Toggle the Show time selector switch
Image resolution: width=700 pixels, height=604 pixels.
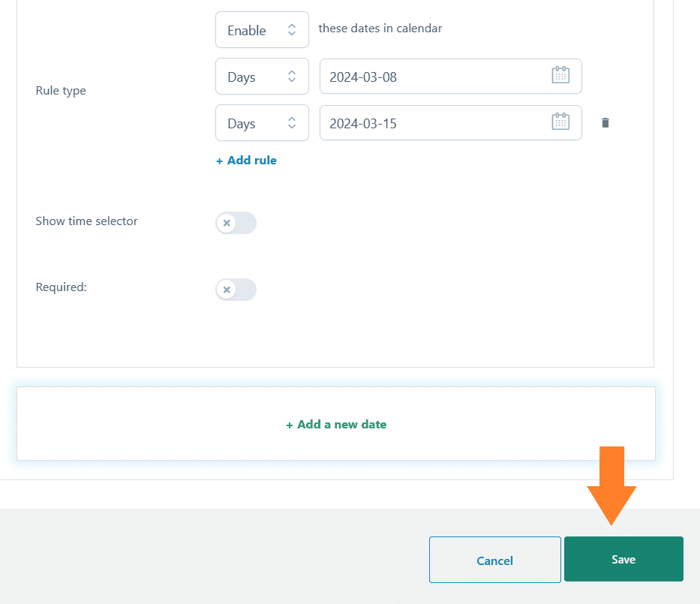tap(236, 223)
